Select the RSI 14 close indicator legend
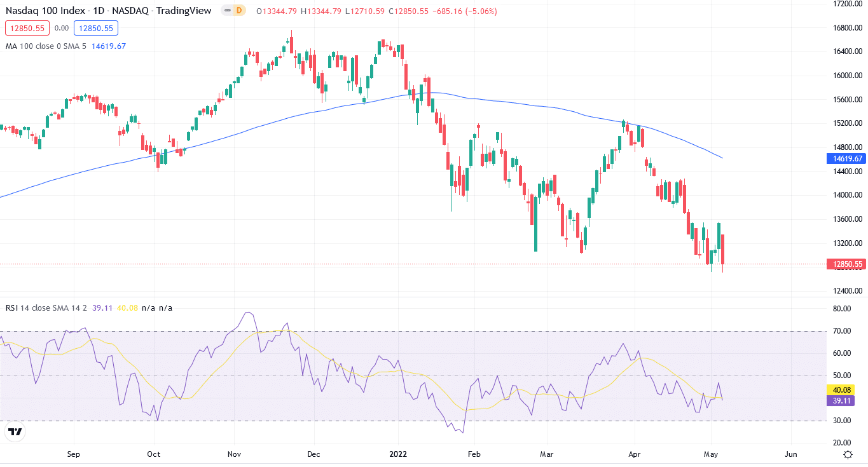Screen dimensions: 868x467 pos(46,308)
